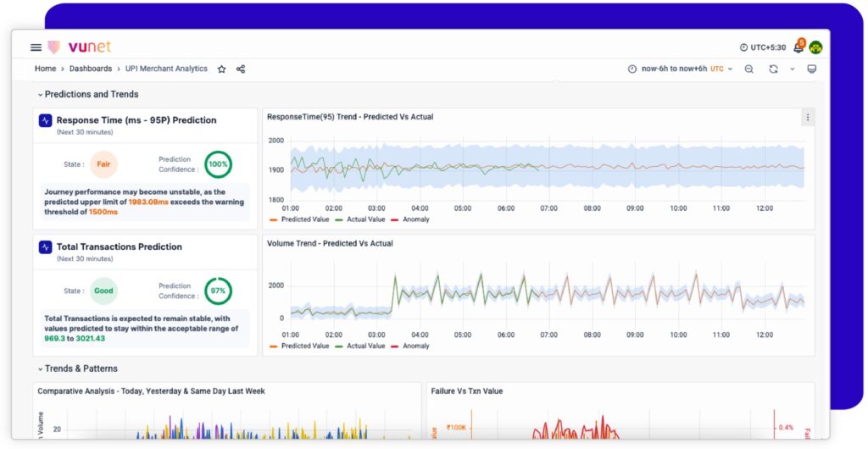Open the time range picker now-6h to now+6h
Viewport: 868px width, 449px height.
[680, 69]
